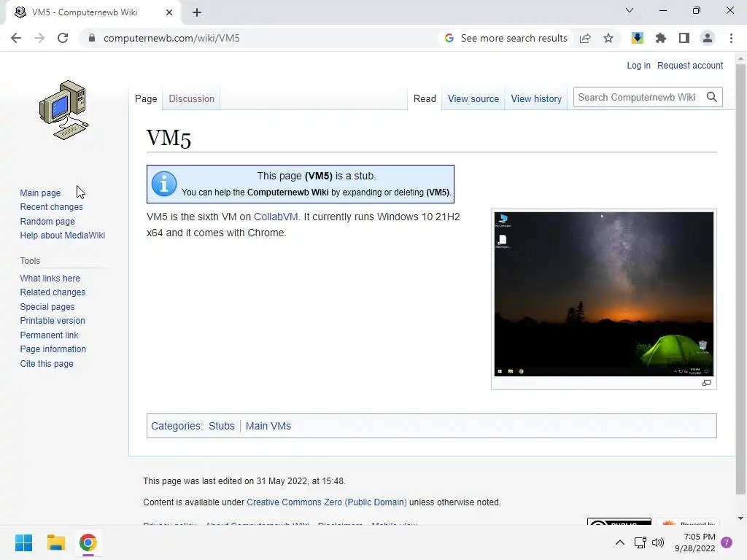
Task: Go back using browser back arrow
Action: pos(16,38)
